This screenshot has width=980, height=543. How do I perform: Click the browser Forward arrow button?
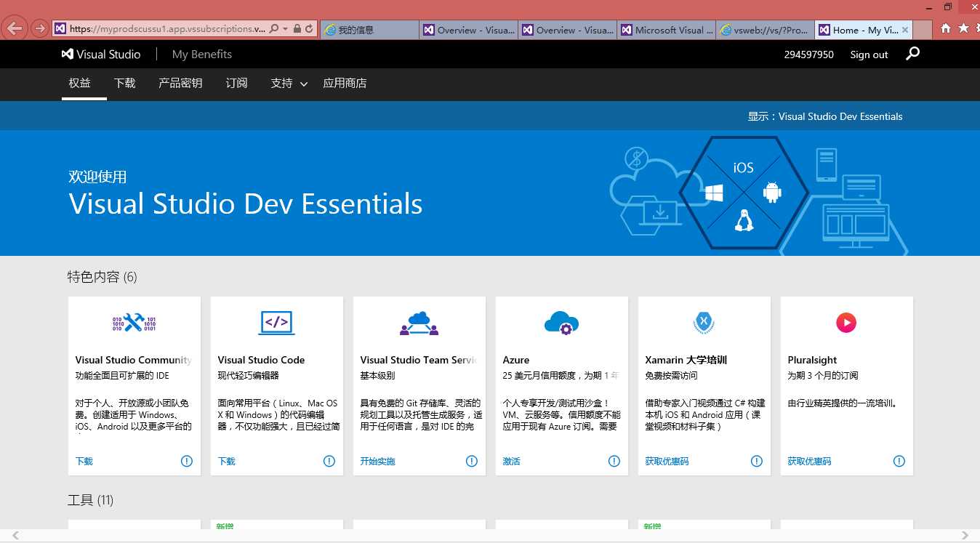point(40,29)
